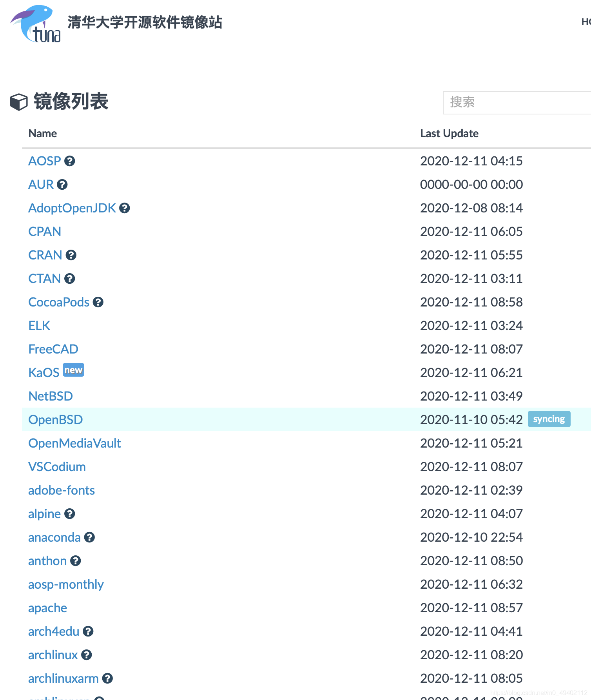Click the mirror search field
Image resolution: width=591 pixels, height=700 pixels.
pyautogui.click(x=517, y=103)
